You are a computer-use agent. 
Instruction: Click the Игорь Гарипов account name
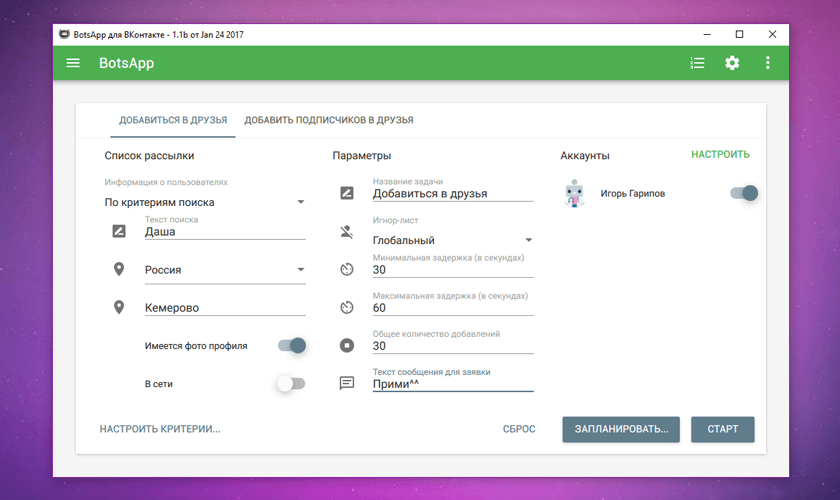tap(633, 193)
